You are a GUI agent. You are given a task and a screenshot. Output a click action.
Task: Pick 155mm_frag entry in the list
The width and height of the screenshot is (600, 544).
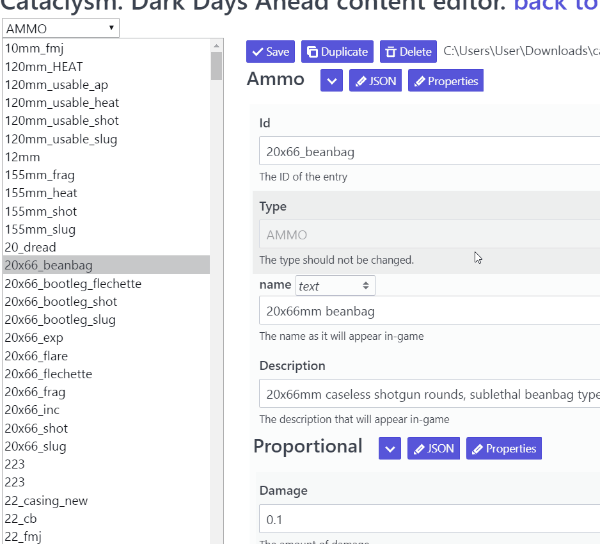[x=40, y=175]
